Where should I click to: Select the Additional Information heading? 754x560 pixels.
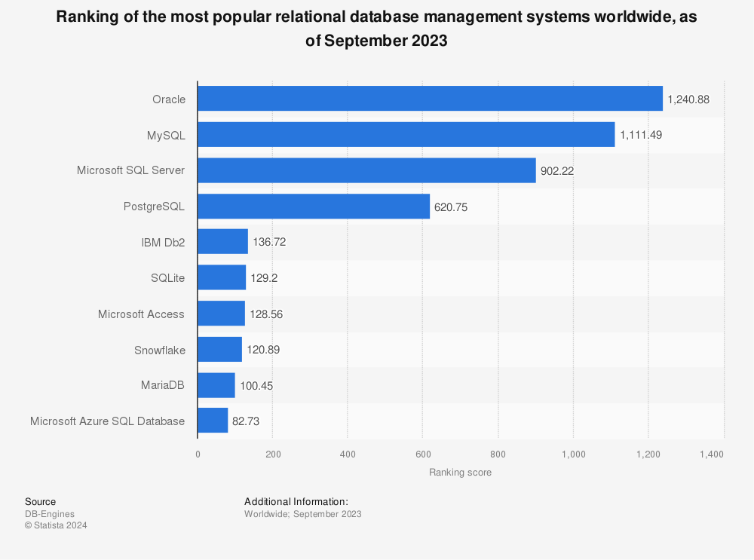(296, 502)
